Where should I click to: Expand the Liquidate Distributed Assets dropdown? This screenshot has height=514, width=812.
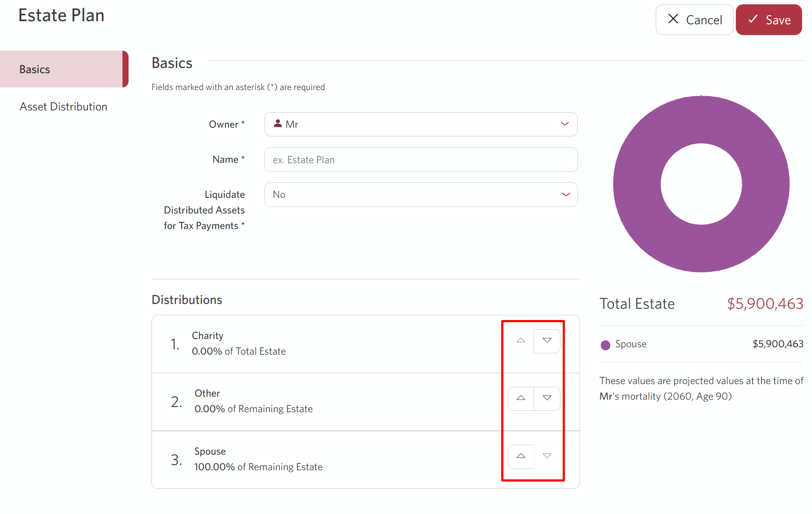coord(420,195)
